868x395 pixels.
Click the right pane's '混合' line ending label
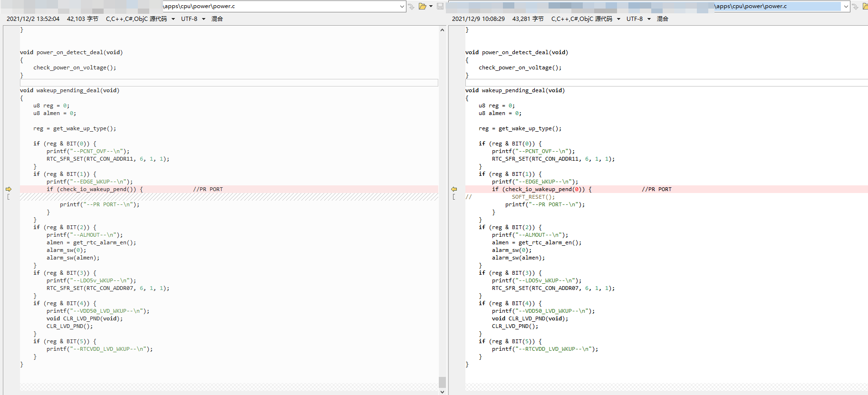click(x=663, y=19)
